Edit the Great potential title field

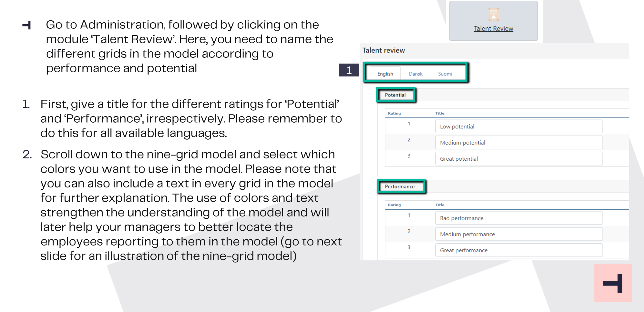coord(519,159)
